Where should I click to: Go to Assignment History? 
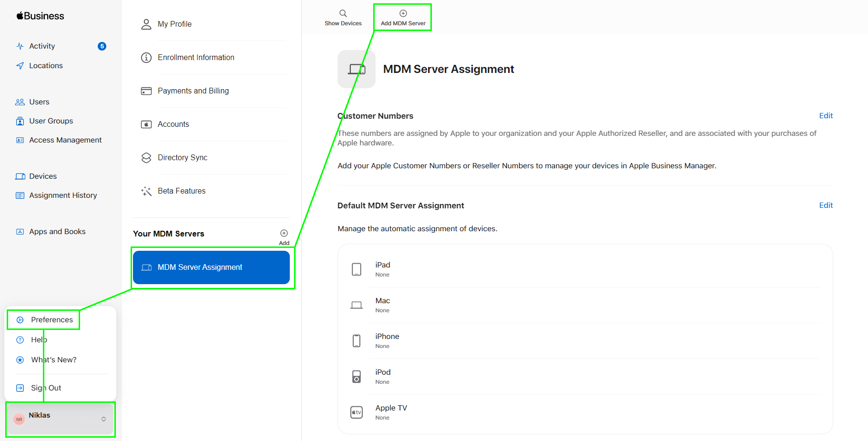pos(62,195)
